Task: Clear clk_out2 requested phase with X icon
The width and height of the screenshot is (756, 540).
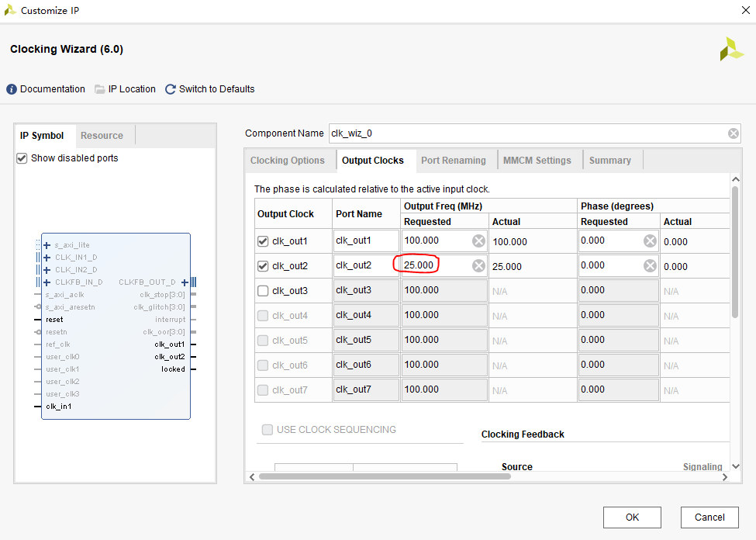Action: point(650,265)
